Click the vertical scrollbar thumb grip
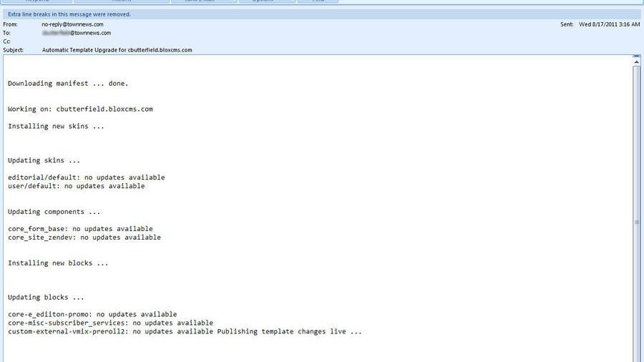 click(637, 222)
